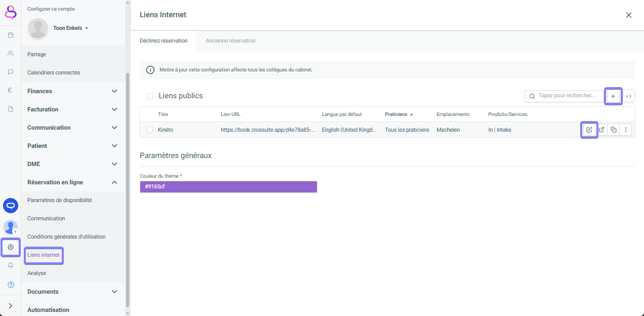Select all public links checkbox
Image resolution: width=644 pixels, height=316 pixels.
click(x=150, y=96)
